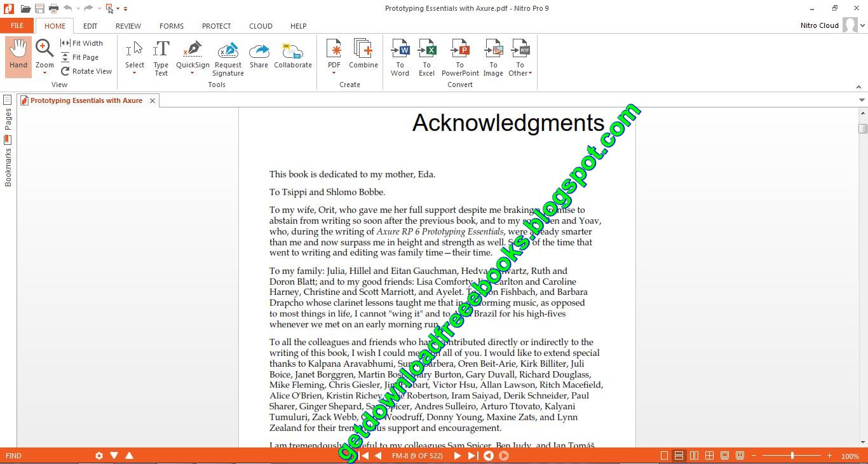Screen dimensions: 868x464
Task: Click the Open folder icon in quick access
Action: tap(25, 8)
